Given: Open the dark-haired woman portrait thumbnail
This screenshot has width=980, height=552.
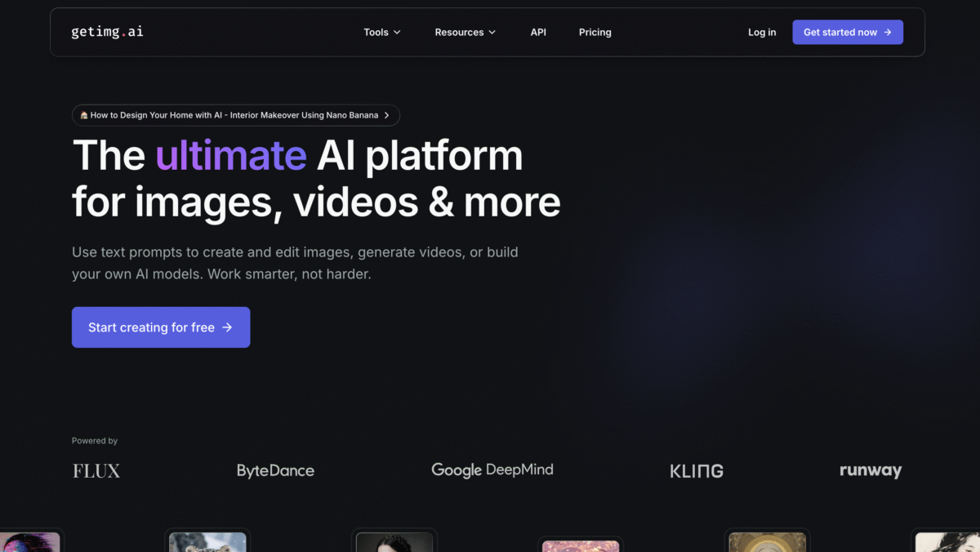Looking at the screenshot, I should pos(394,542).
